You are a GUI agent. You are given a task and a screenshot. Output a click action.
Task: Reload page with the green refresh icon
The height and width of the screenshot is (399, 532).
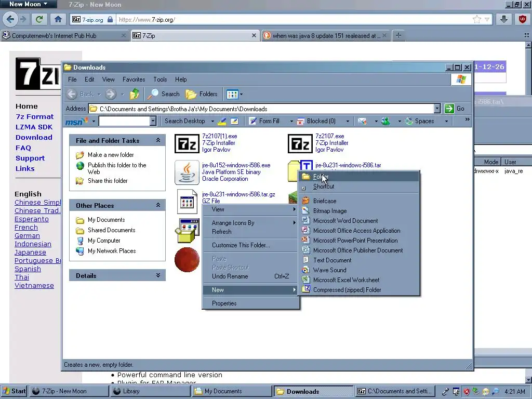point(39,19)
